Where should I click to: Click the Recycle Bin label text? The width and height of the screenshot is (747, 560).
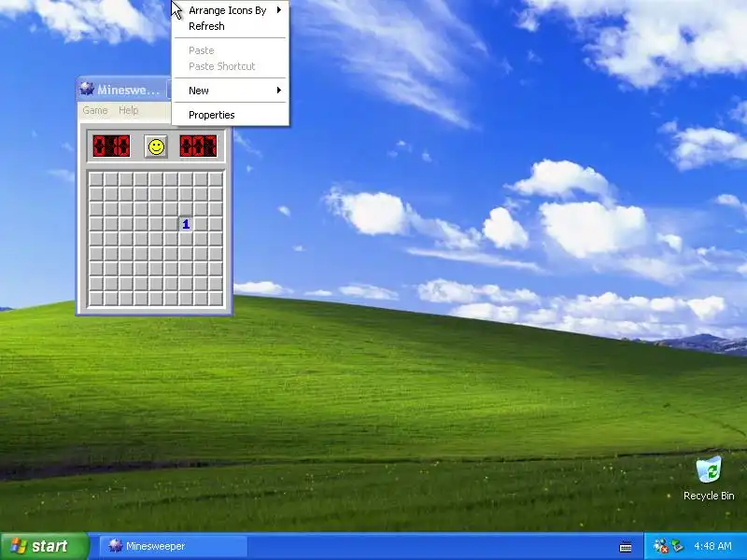tap(709, 496)
